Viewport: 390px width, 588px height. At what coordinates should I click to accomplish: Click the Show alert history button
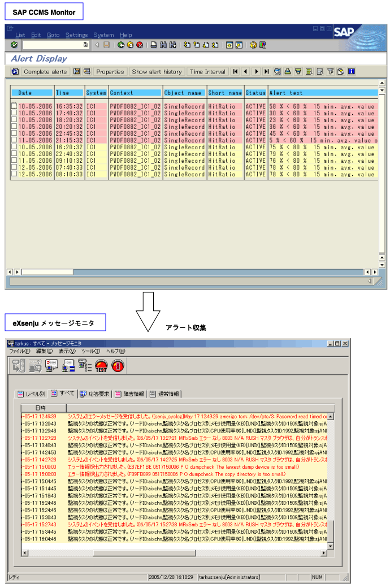[157, 72]
